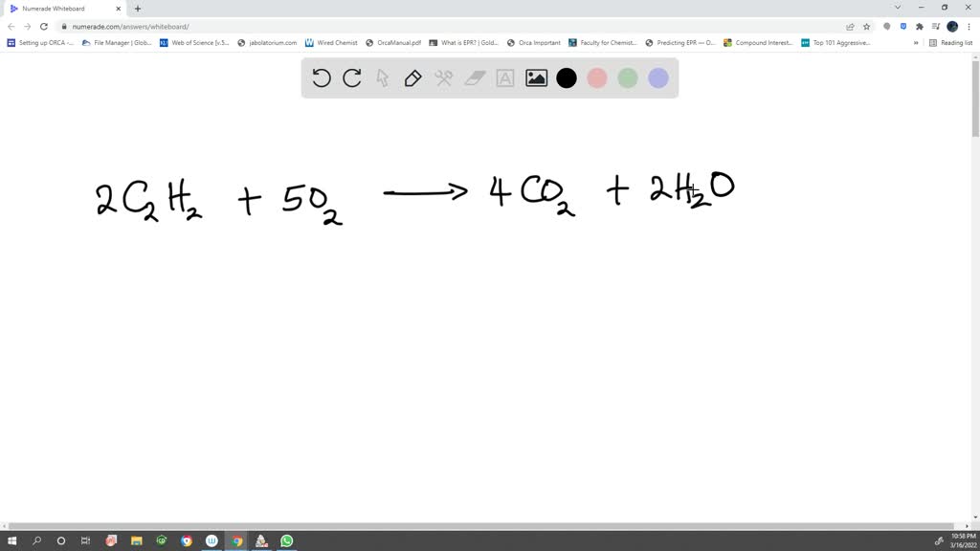The height and width of the screenshot is (551, 980).
Task: Open a new browser tab
Action: (x=137, y=8)
